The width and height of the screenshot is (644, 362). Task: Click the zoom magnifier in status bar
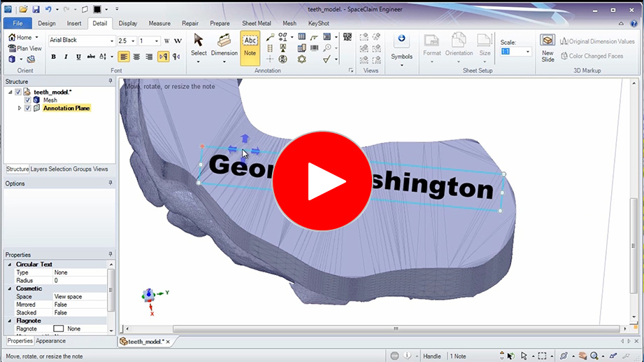594,356
